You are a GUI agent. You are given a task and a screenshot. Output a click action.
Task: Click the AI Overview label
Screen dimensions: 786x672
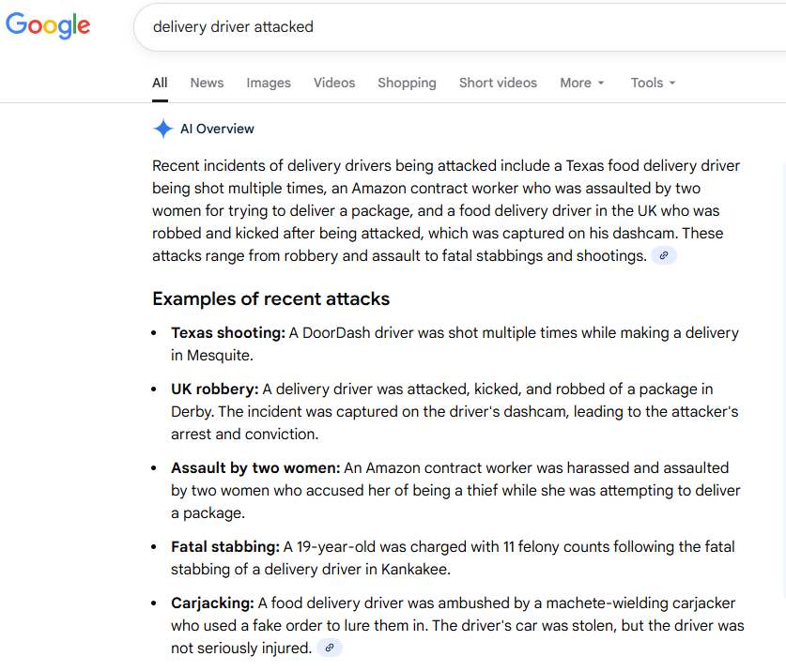[216, 129]
